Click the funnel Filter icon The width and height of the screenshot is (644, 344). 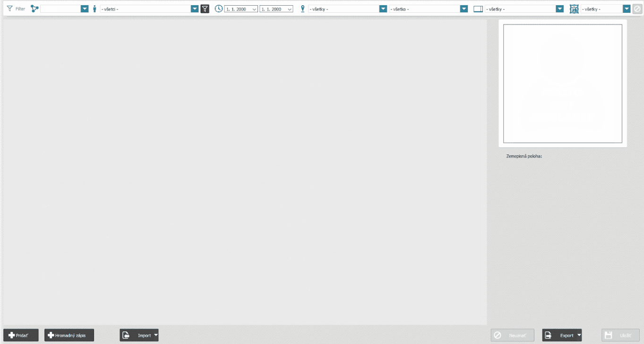point(9,9)
